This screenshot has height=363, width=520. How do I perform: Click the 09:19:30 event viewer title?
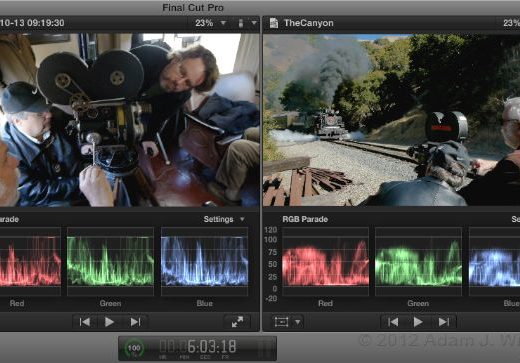point(32,23)
